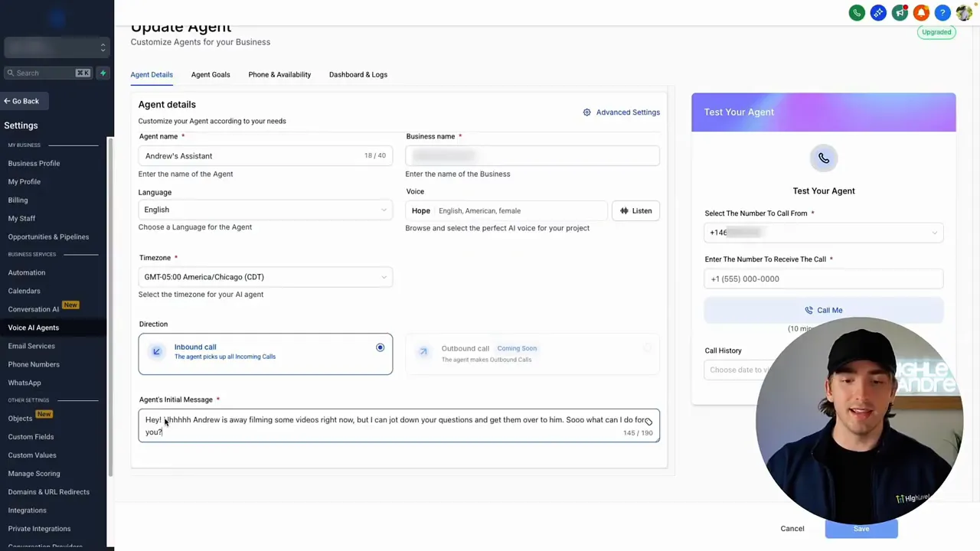Click the Coming Soon label

pyautogui.click(x=517, y=348)
